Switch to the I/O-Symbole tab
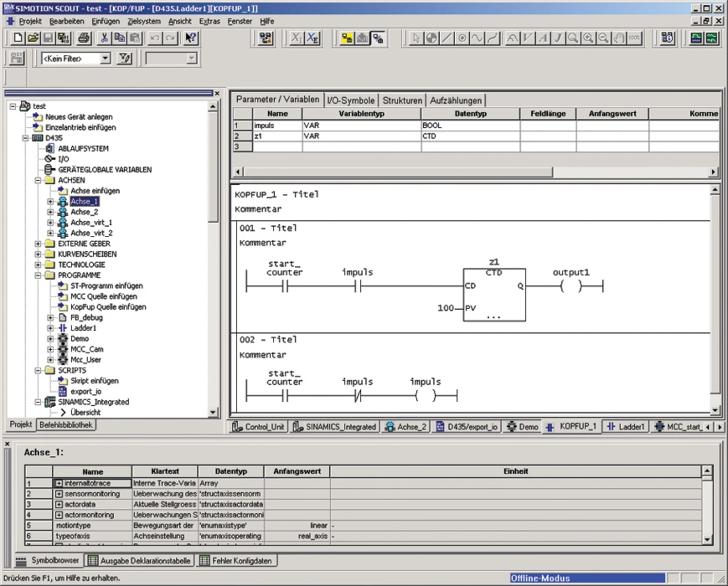The width and height of the screenshot is (728, 586). click(350, 101)
